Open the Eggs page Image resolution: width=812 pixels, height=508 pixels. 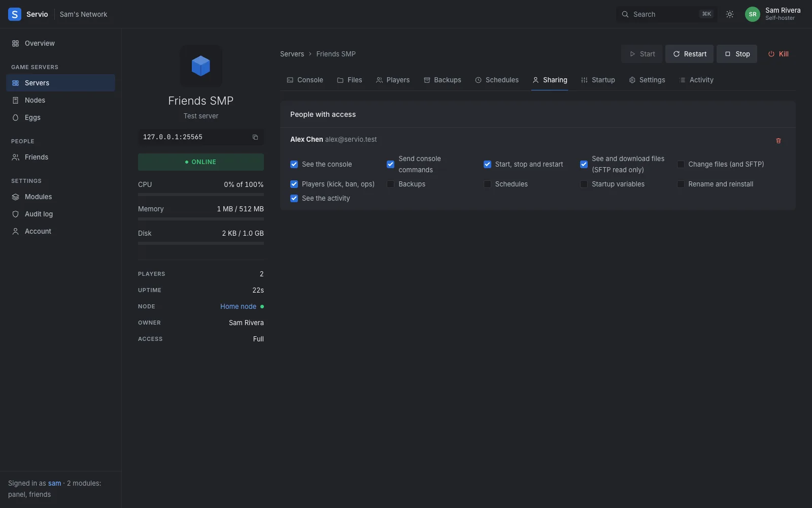coord(61,117)
